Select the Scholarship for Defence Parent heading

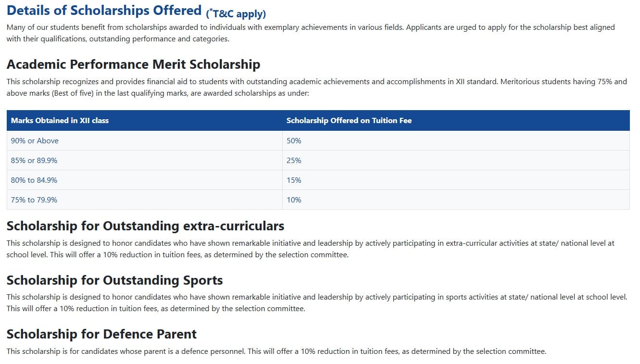click(x=101, y=334)
